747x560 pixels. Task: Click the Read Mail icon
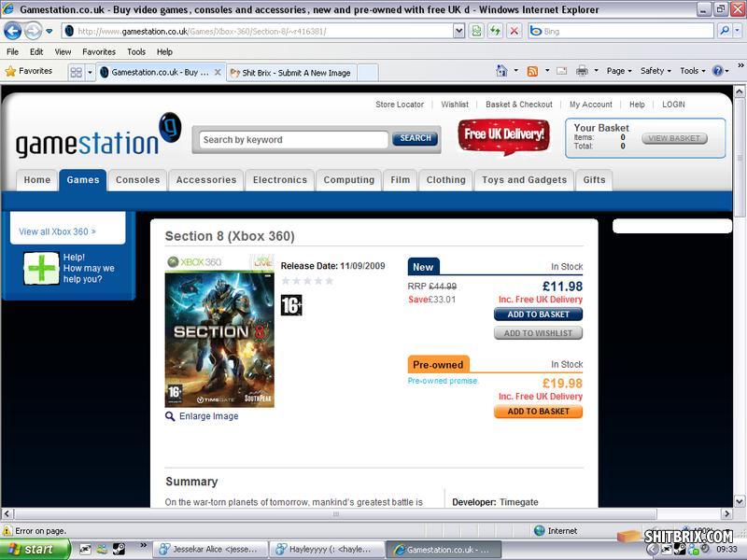[x=562, y=72]
